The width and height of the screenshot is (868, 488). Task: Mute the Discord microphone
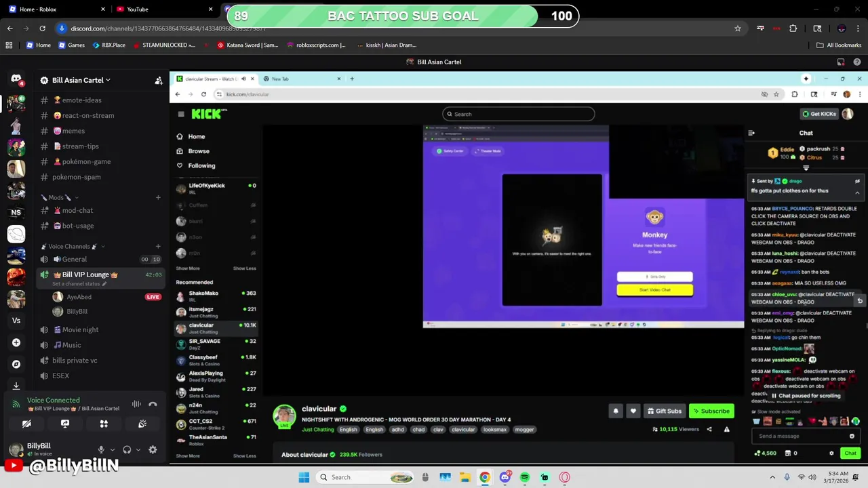coord(101,449)
